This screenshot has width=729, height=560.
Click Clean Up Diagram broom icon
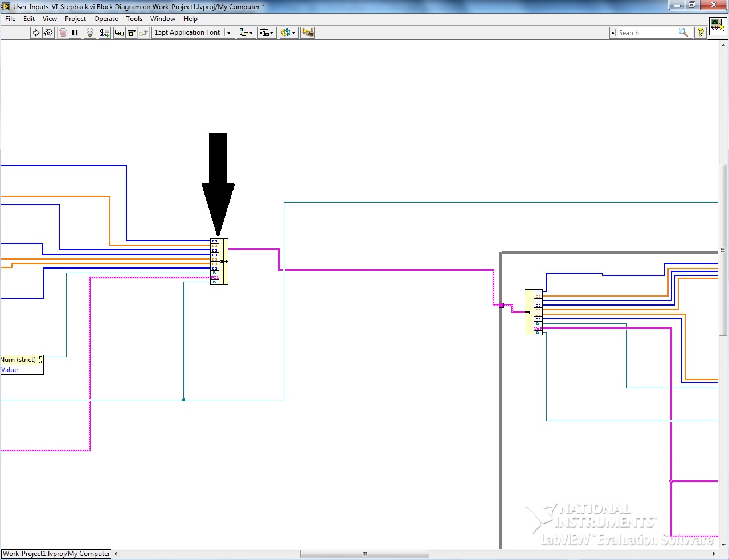(x=308, y=32)
